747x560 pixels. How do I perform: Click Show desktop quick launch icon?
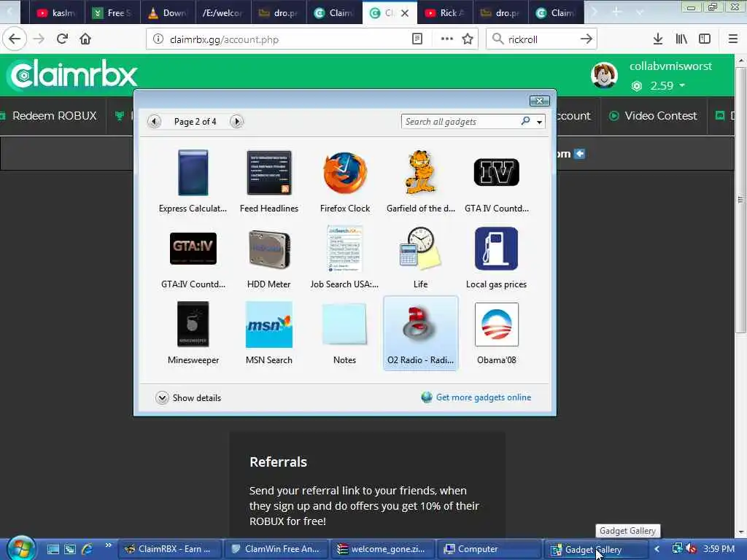[x=53, y=549]
